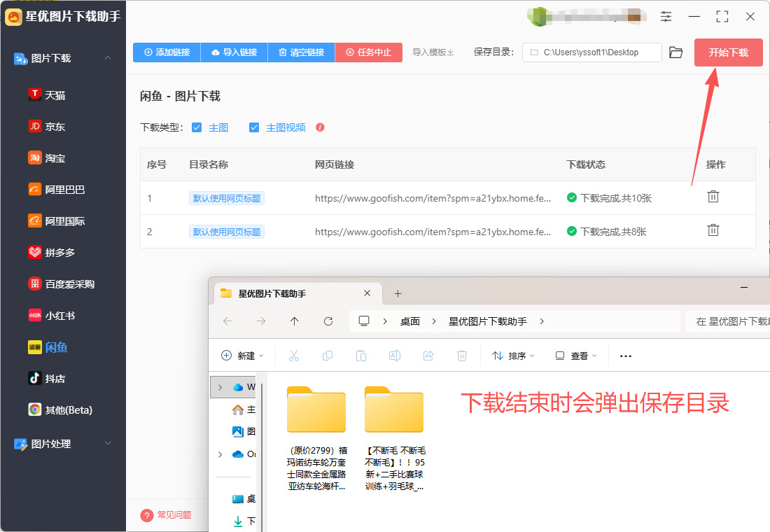Viewport: 770px width, 532px height.
Task: Expand the 图片处理 sidebar section
Action: (x=108, y=443)
